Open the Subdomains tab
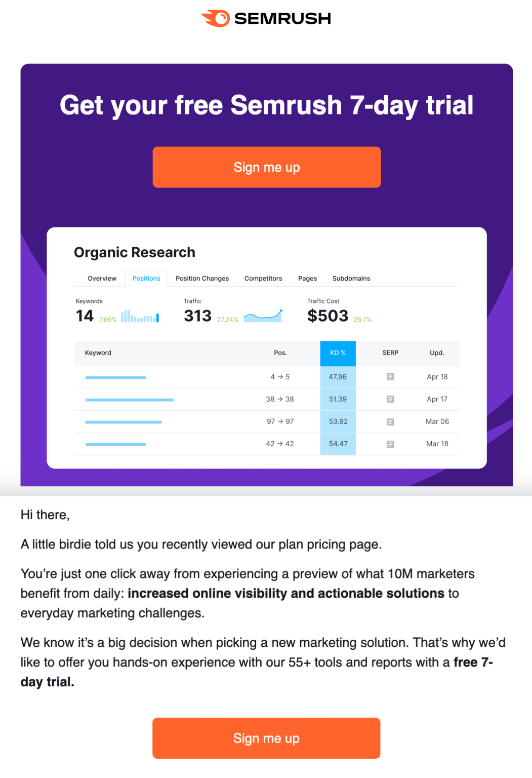The width and height of the screenshot is (532, 778). tap(351, 278)
